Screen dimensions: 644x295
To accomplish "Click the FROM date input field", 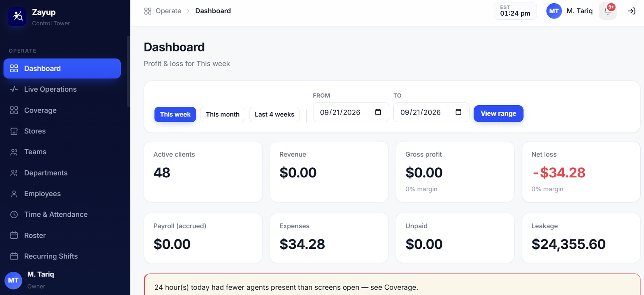I will (x=351, y=112).
